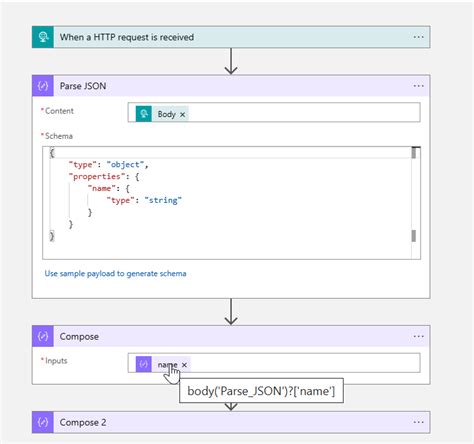Click the Inputs field label
Image resolution: width=474 pixels, height=444 pixels.
[56, 361]
